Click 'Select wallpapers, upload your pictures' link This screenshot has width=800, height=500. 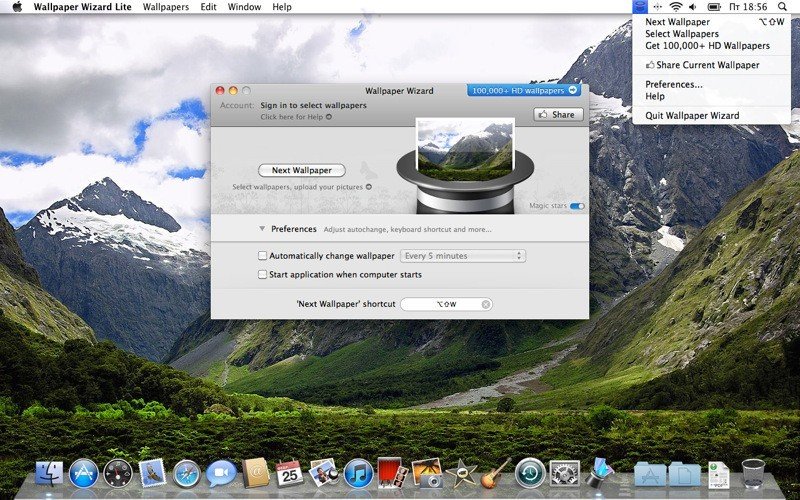[x=302, y=187]
